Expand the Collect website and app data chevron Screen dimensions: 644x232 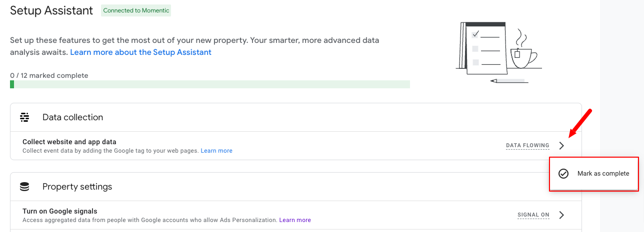(561, 146)
